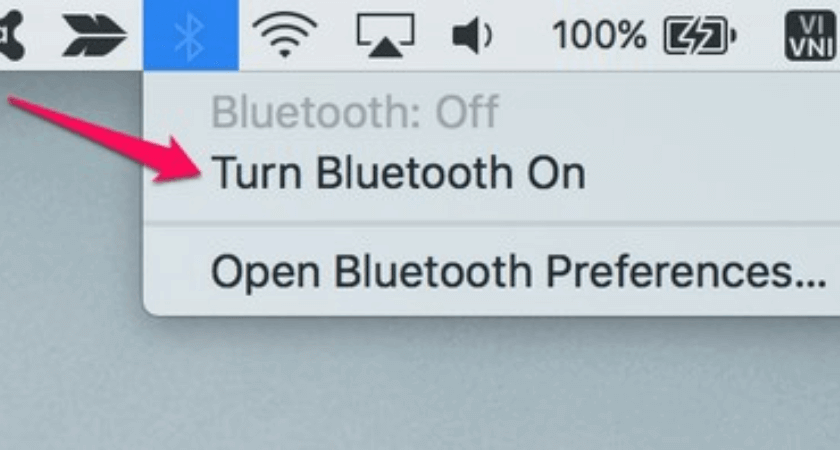Open Bluetooth Preferences… menu entry
The image size is (840, 450).
[519, 271]
